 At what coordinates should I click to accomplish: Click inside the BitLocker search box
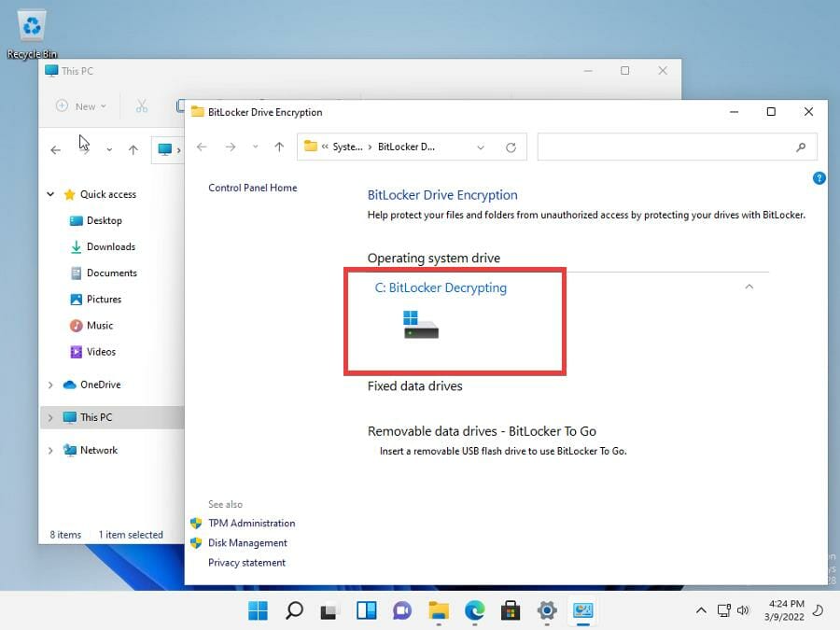click(x=677, y=147)
